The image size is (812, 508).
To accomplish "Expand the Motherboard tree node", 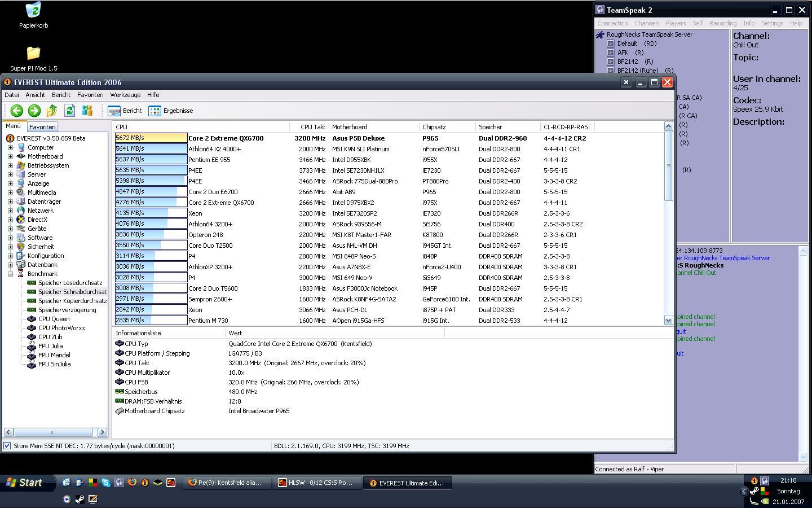I will 10,156.
